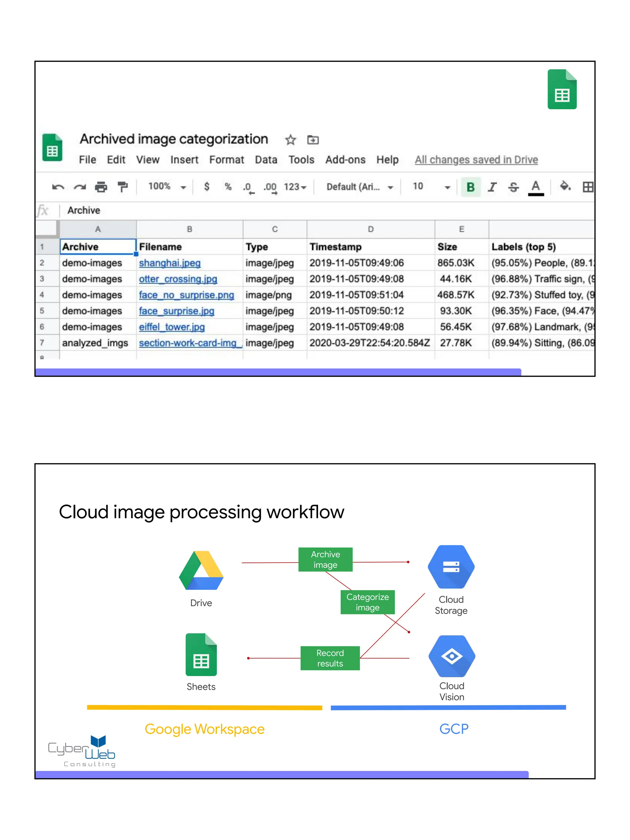Open the face_surprise.jpg link
Screen dimensions: 630x840
177,311
